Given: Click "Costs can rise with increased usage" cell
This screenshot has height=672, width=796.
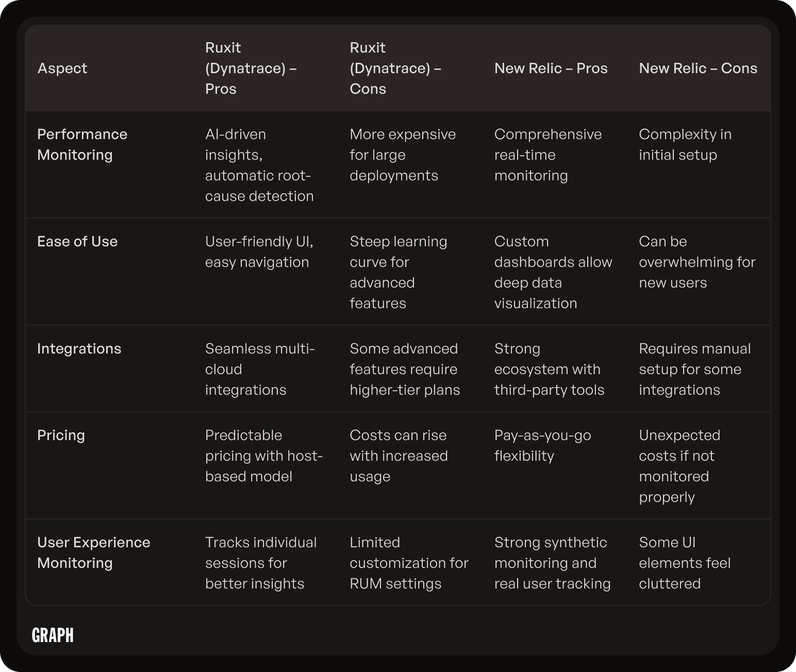Looking at the screenshot, I should [x=399, y=456].
